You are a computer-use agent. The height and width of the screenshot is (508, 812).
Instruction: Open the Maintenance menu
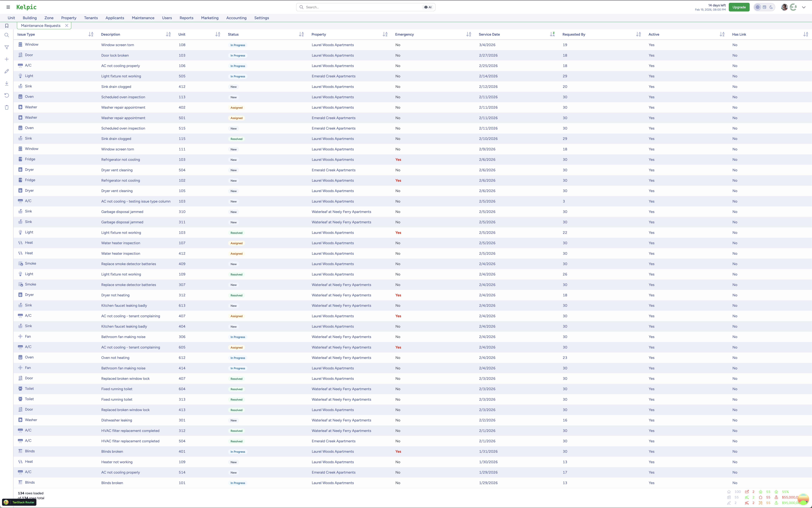(143, 18)
